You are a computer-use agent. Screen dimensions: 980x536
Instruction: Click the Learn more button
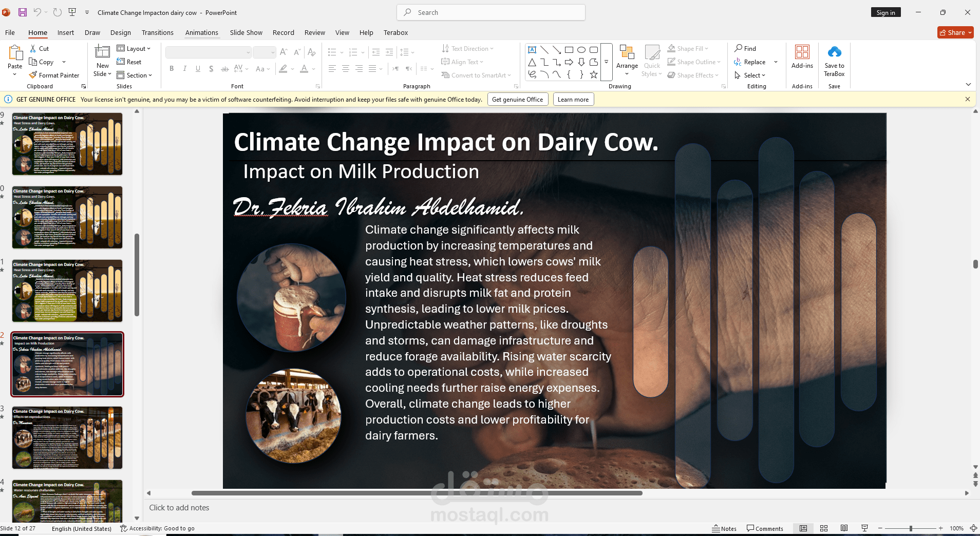tap(573, 100)
